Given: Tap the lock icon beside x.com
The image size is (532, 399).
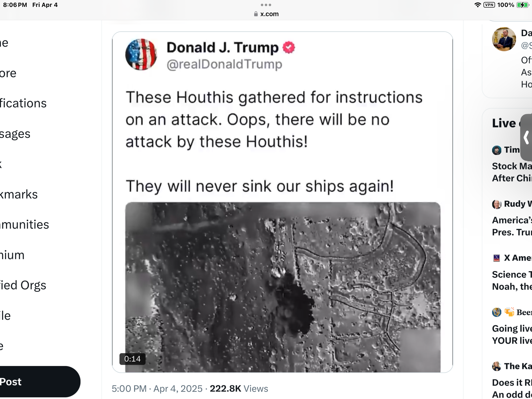Looking at the screenshot, I should 256,14.
